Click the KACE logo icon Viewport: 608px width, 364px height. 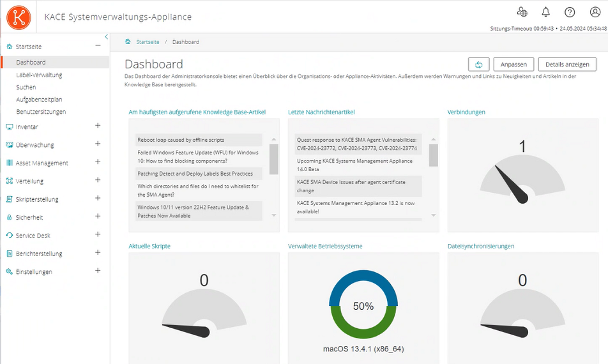click(x=19, y=17)
